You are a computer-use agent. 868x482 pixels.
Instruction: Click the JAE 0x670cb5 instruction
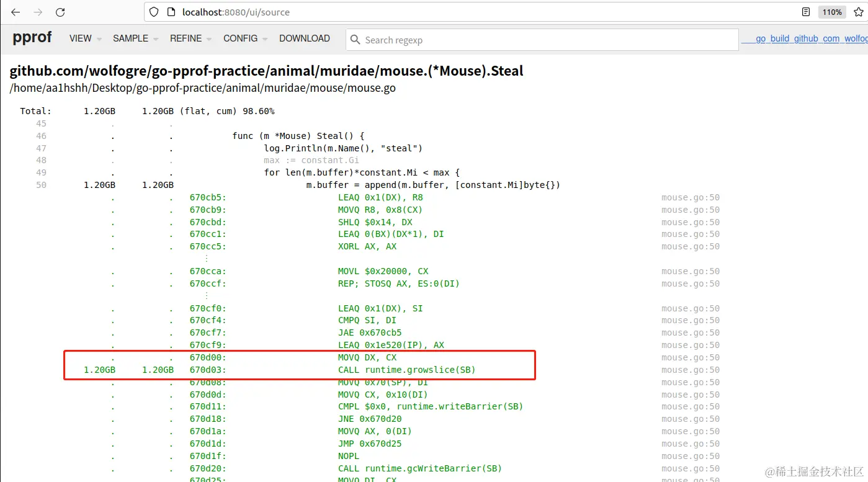point(370,332)
